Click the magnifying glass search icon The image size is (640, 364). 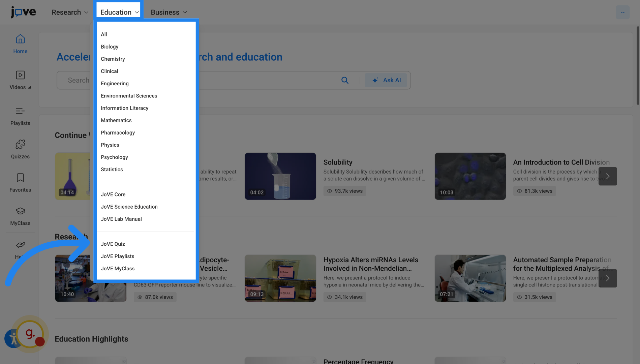tap(345, 80)
